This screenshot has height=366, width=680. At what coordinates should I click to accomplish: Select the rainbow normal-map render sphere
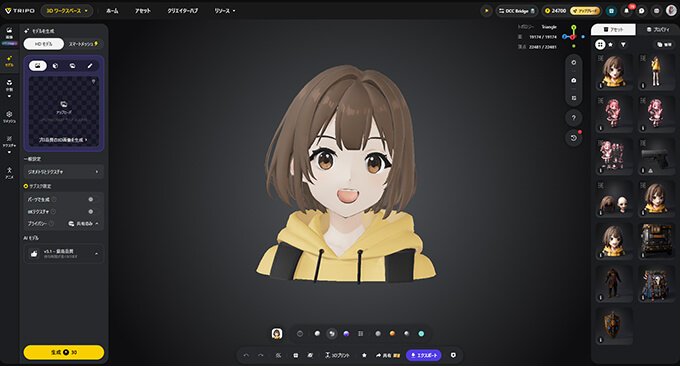[x=346, y=334]
